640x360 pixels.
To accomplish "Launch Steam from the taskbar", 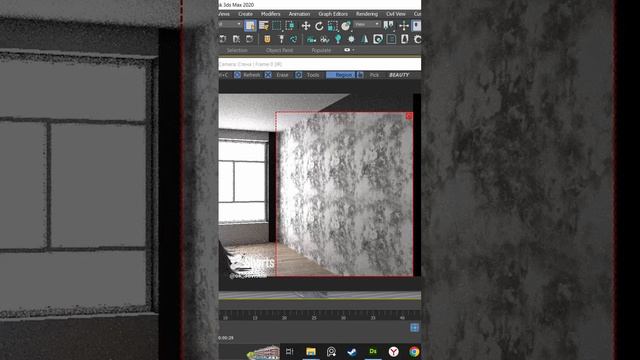I will (352, 351).
